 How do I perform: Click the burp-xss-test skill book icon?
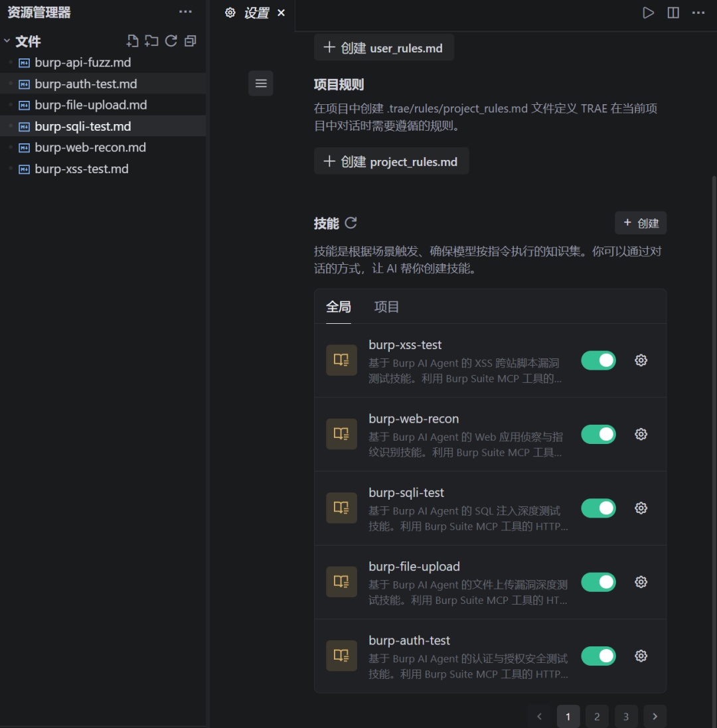coord(341,360)
